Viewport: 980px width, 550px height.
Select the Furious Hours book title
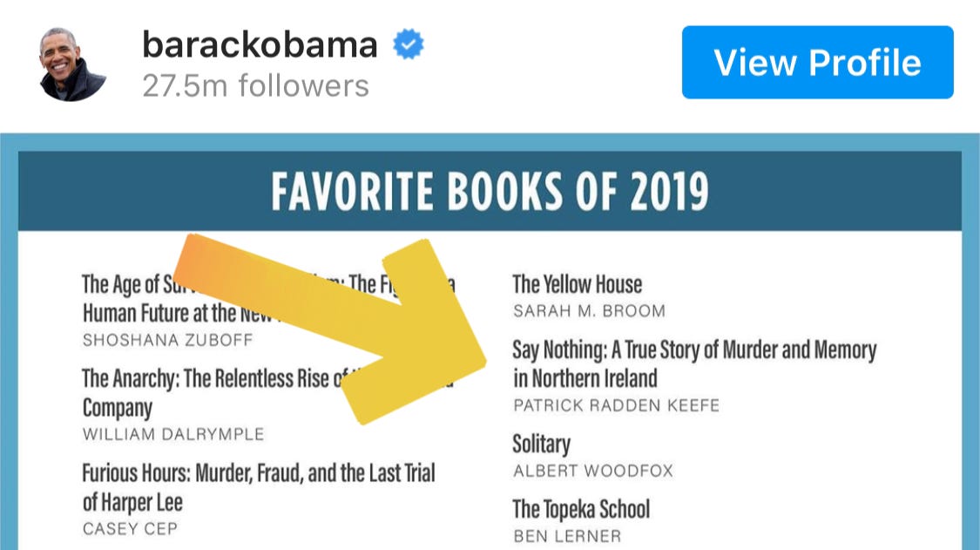coord(259,487)
